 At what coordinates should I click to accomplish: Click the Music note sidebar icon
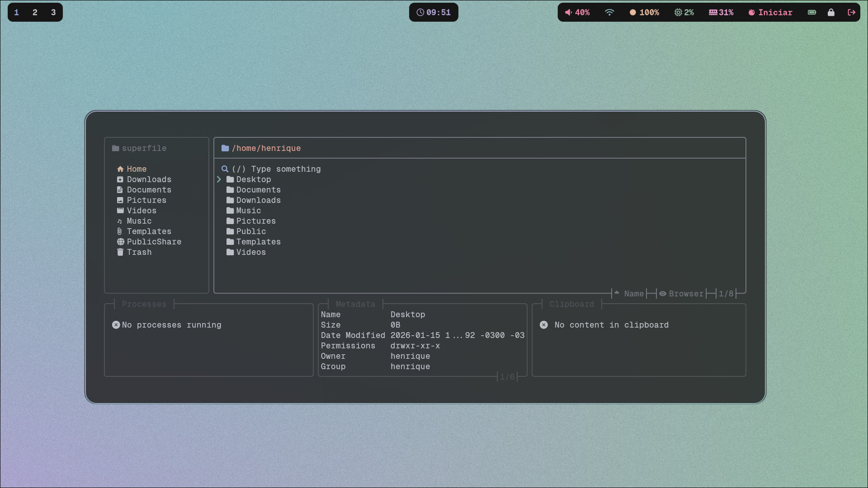coord(120,221)
